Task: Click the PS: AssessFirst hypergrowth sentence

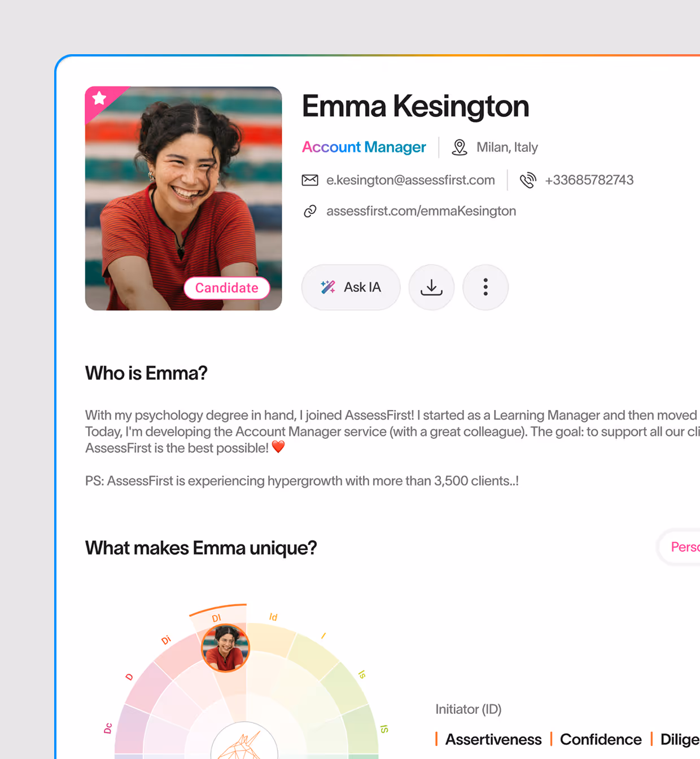Action: pos(302,481)
